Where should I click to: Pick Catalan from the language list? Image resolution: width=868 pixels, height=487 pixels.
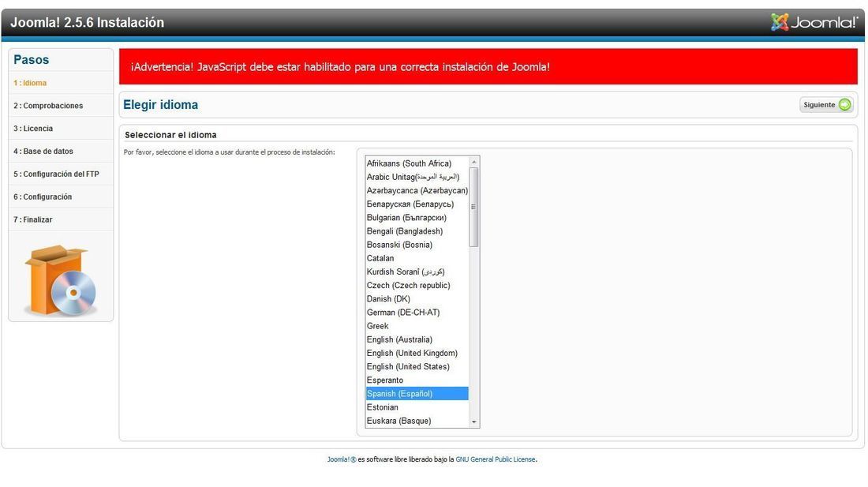coord(417,258)
